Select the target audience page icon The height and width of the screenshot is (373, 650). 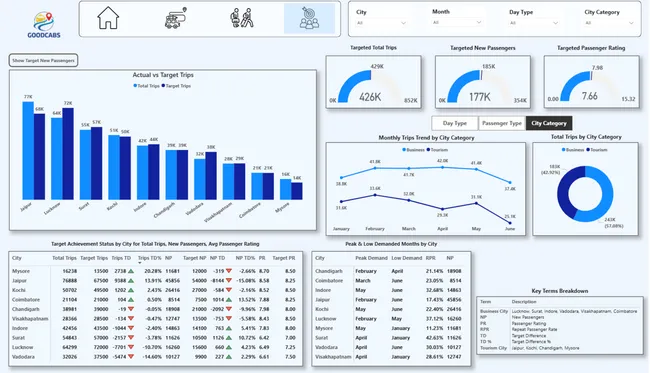point(309,18)
